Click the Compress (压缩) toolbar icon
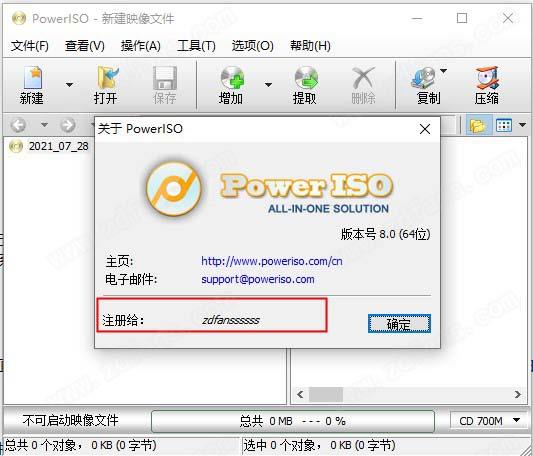 point(487,78)
